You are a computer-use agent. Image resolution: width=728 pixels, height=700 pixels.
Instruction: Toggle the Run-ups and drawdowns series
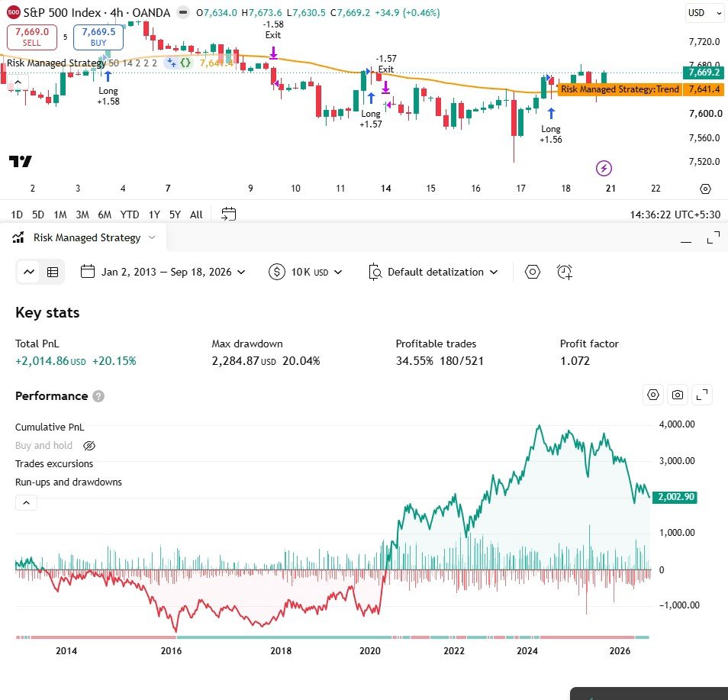coord(68,482)
